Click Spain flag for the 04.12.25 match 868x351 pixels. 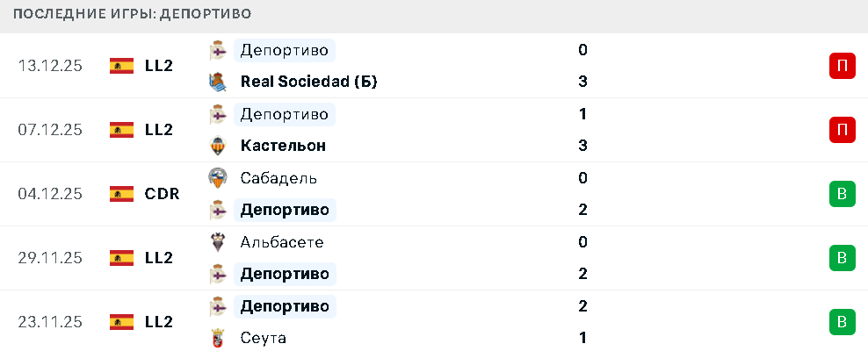pyautogui.click(x=121, y=193)
